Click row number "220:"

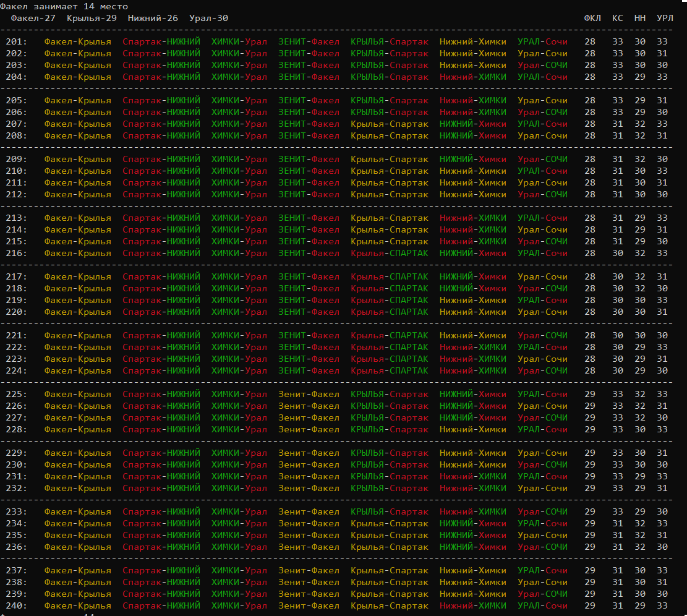pos(17,312)
